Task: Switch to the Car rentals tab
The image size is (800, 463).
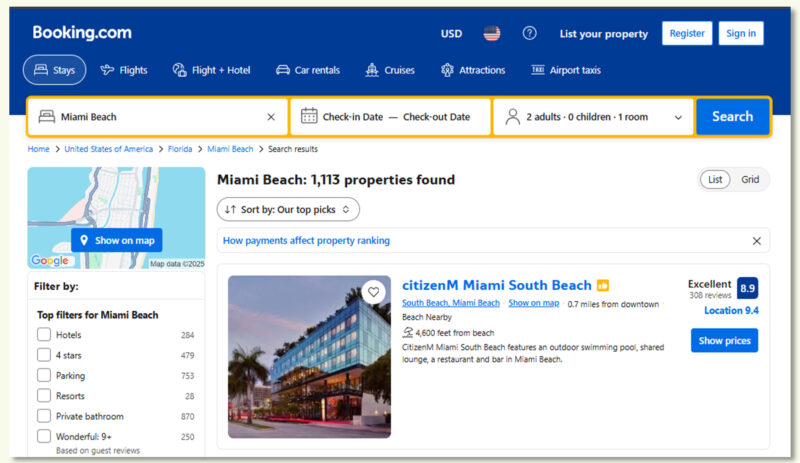Action: (308, 70)
